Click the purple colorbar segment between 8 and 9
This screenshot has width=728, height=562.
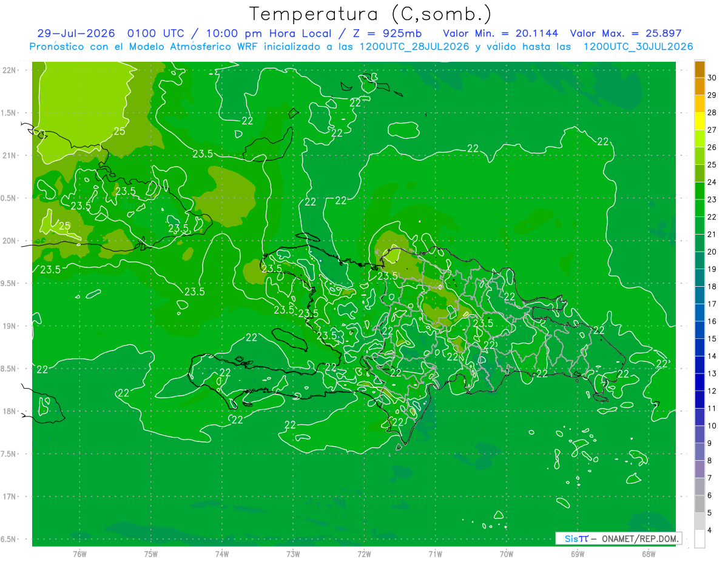pos(699,452)
